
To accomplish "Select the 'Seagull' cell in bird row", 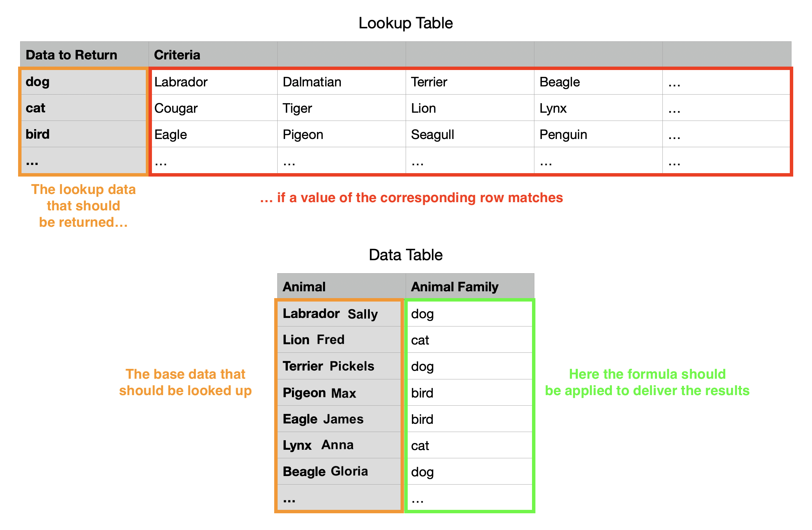I will tap(470, 134).
